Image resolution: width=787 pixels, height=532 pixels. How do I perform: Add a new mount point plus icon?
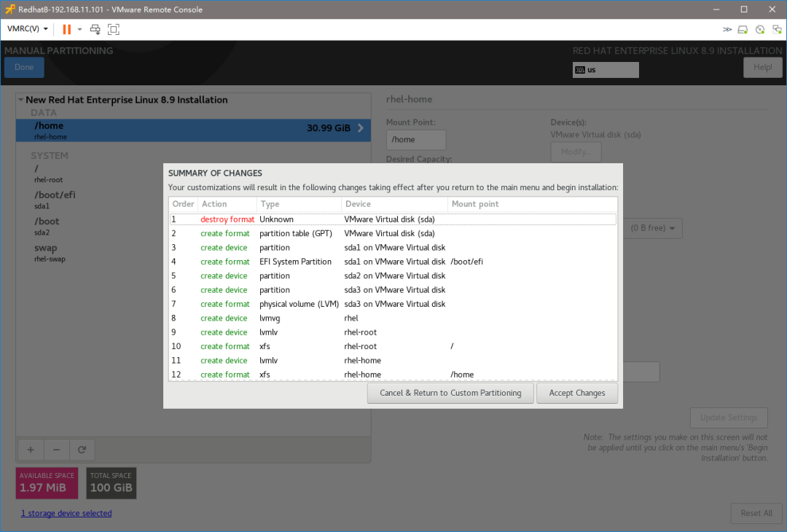31,450
